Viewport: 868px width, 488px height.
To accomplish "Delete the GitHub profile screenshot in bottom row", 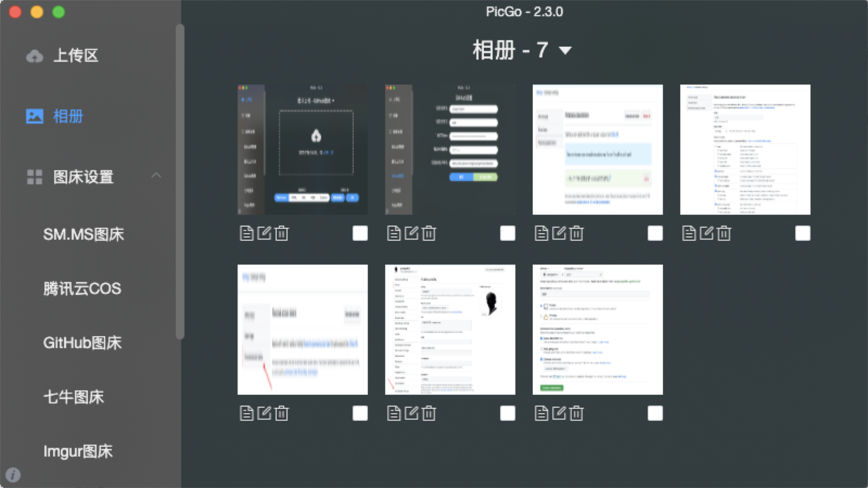I will click(x=429, y=413).
